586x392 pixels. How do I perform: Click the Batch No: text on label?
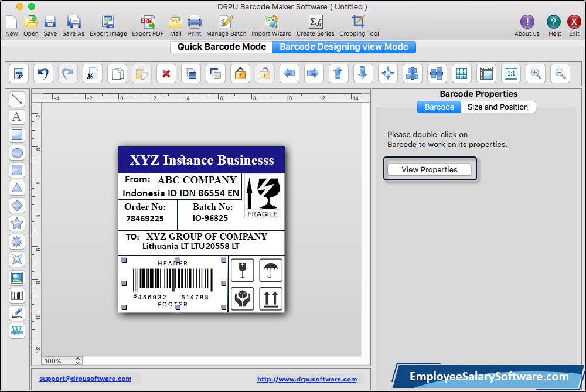point(213,207)
